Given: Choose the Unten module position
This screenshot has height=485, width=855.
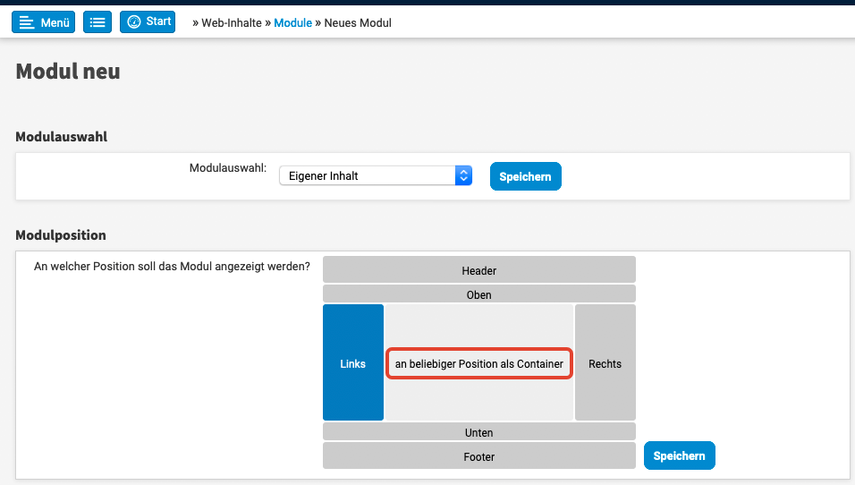Looking at the screenshot, I should (x=479, y=432).
